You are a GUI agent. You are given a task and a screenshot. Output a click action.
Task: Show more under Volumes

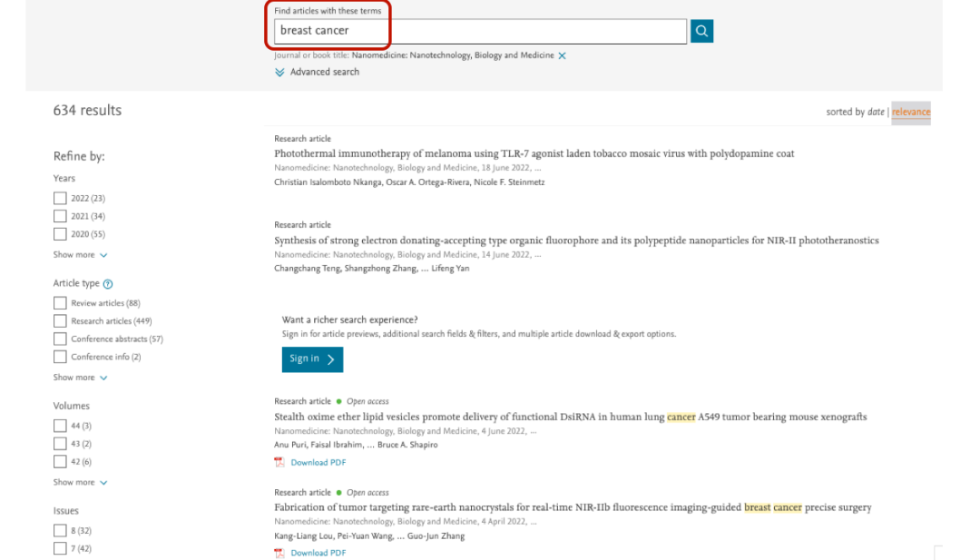[x=80, y=483]
